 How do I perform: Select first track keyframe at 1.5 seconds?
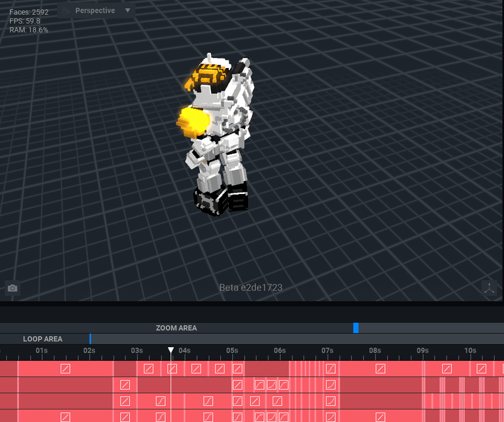click(x=66, y=368)
